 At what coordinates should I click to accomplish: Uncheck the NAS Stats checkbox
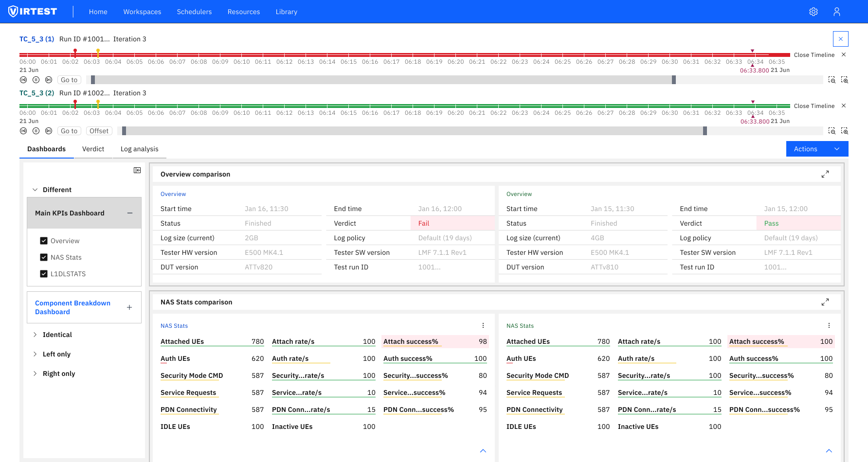(44, 257)
